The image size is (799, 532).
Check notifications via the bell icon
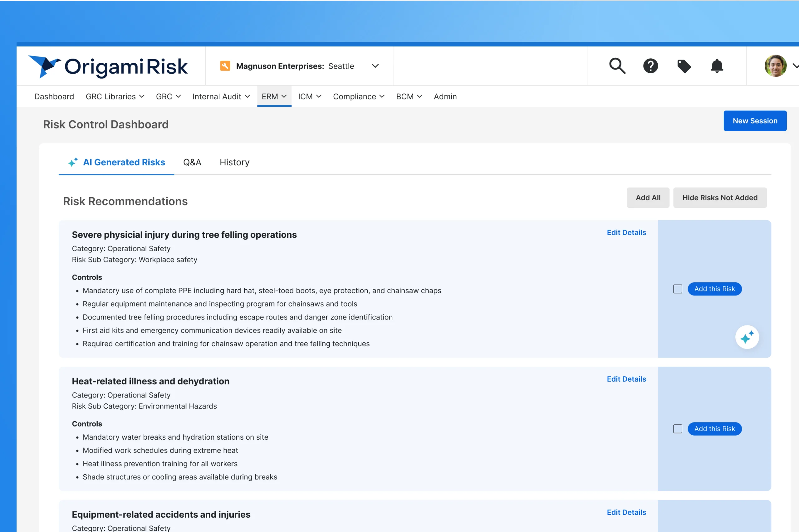pyautogui.click(x=716, y=66)
